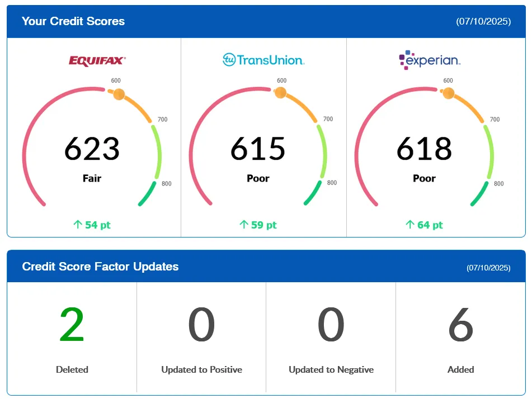The image size is (532, 399).
Task: Click the up arrow beside 64 pt
Action: 410,224
